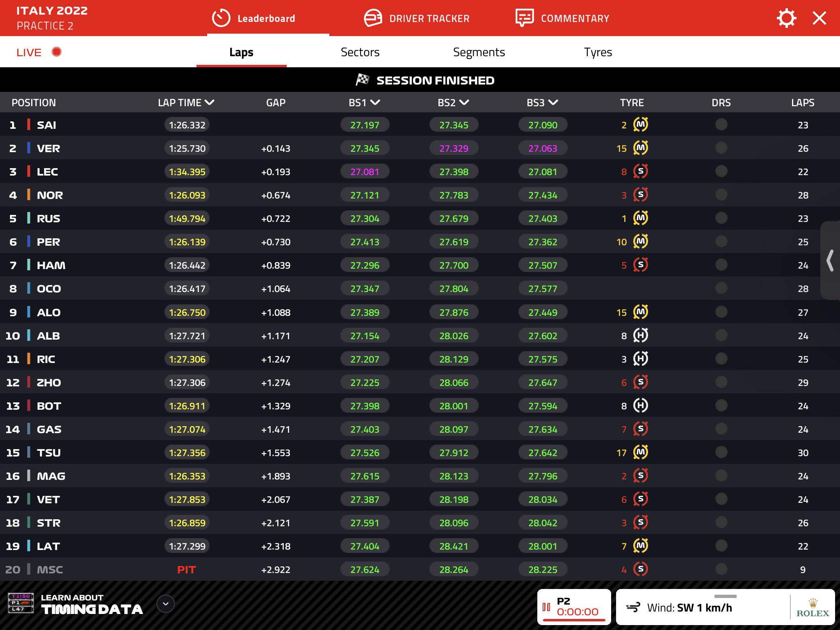Click NOR's soft tyre icon
840x630 pixels.
coord(641,194)
